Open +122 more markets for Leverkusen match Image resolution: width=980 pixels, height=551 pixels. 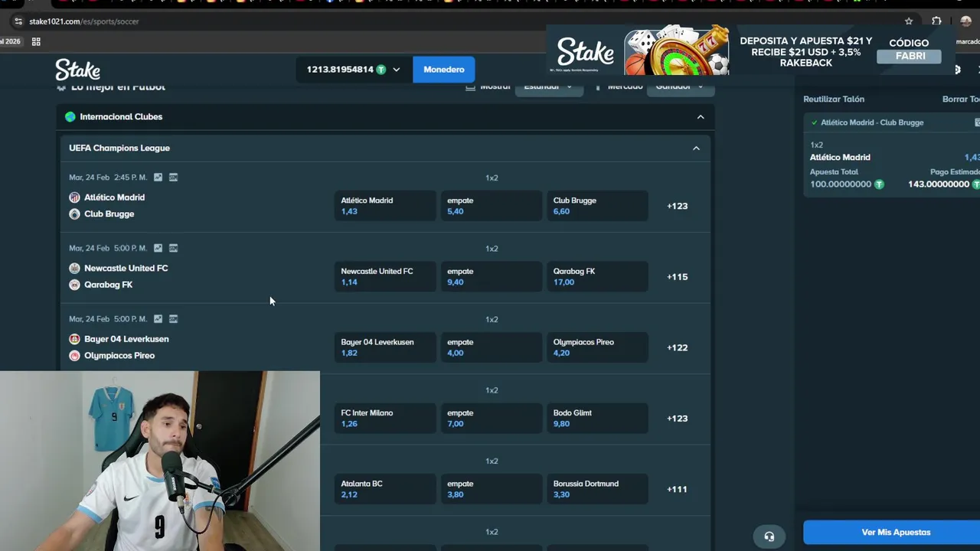pos(678,347)
